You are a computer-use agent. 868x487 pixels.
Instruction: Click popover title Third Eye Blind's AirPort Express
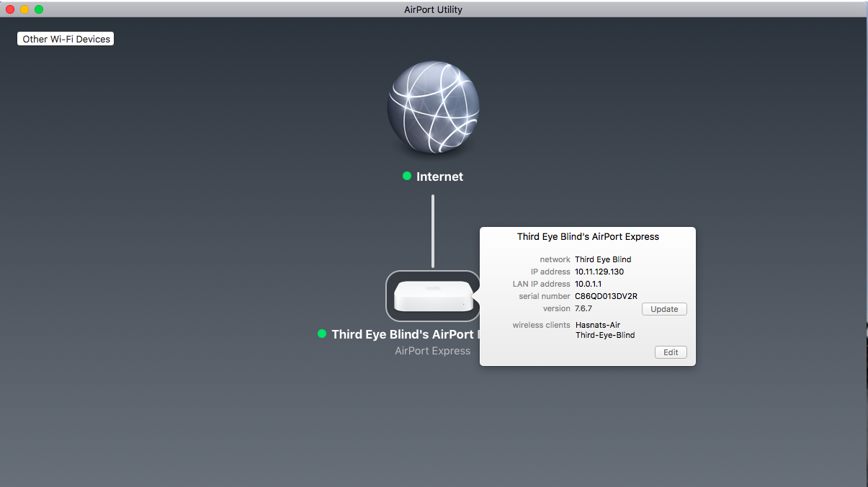588,236
